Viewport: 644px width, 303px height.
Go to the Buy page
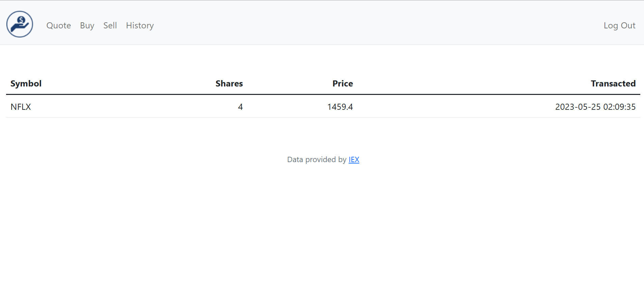[87, 26]
